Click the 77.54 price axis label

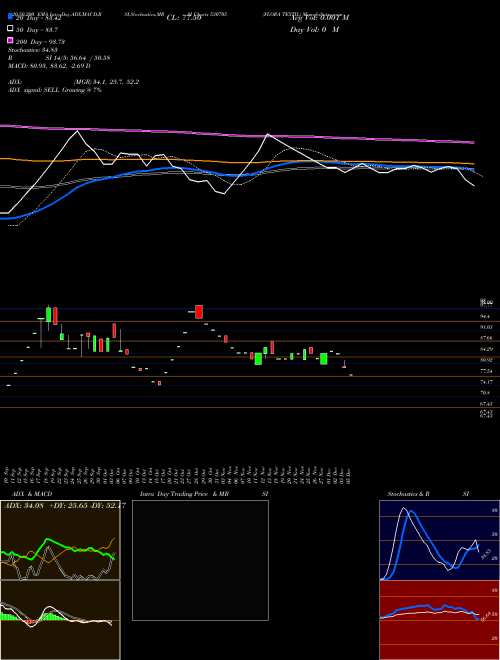click(x=486, y=371)
